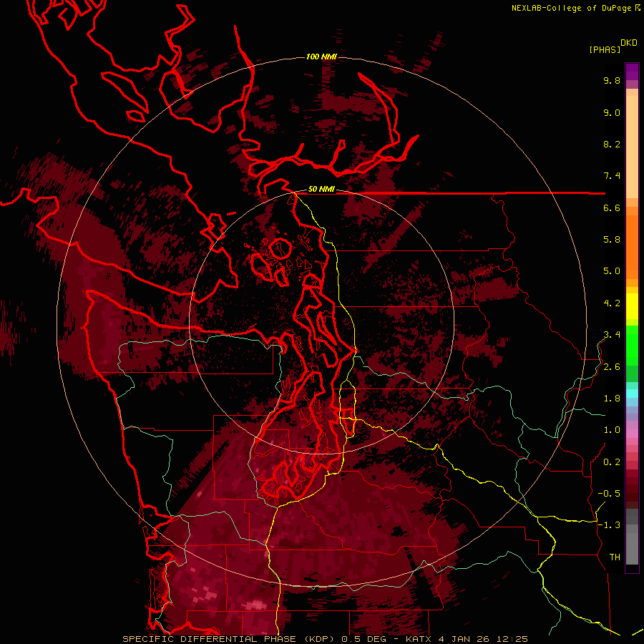644x644 pixels.
Task: Click the 12:25 timestamp in bottom caption
Action: (x=512, y=639)
